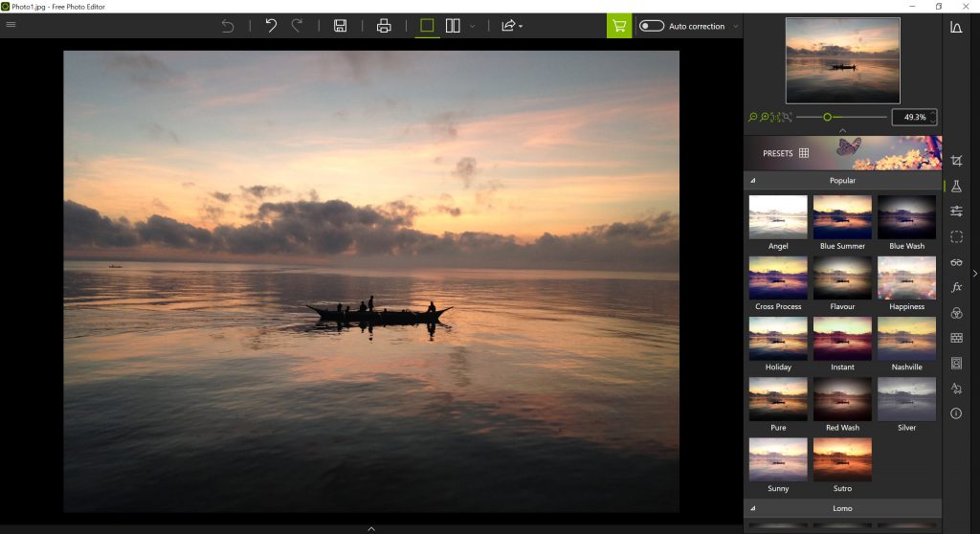Apply the Blue Summer preset
Viewport: 980px width, 534px height.
pos(842,217)
